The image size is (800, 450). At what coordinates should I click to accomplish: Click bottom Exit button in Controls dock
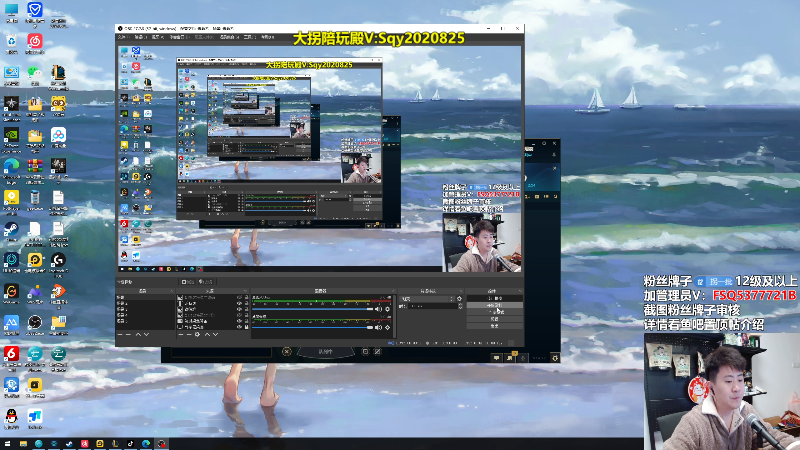(494, 326)
